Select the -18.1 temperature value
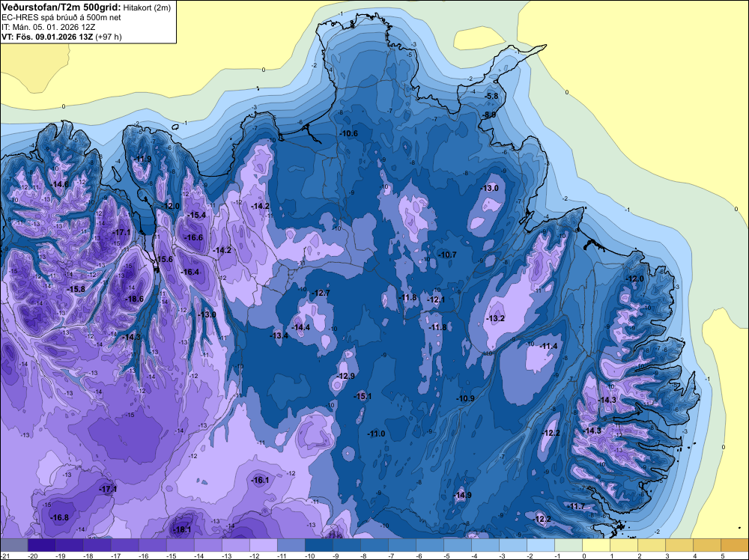 [x=182, y=529]
